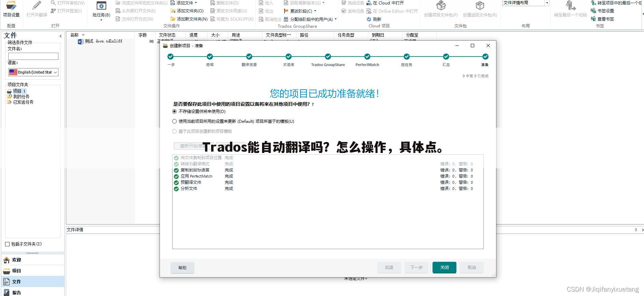The width and height of the screenshot is (644, 296).
Task: Click 恢复为 SDLXLIFF icon
Action: tap(213, 19)
